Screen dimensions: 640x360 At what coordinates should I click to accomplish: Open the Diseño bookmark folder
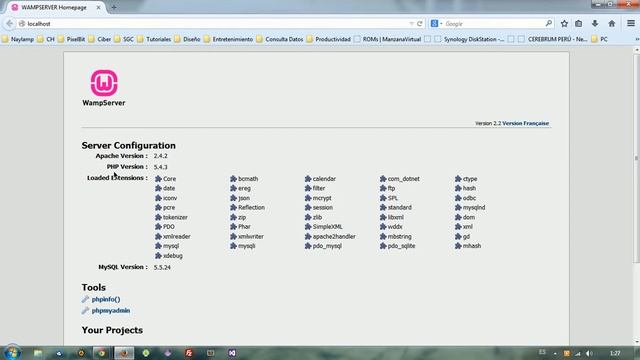point(187,39)
